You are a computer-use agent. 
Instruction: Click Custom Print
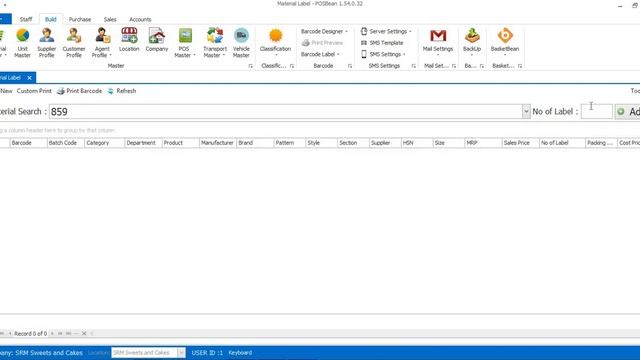point(34,91)
